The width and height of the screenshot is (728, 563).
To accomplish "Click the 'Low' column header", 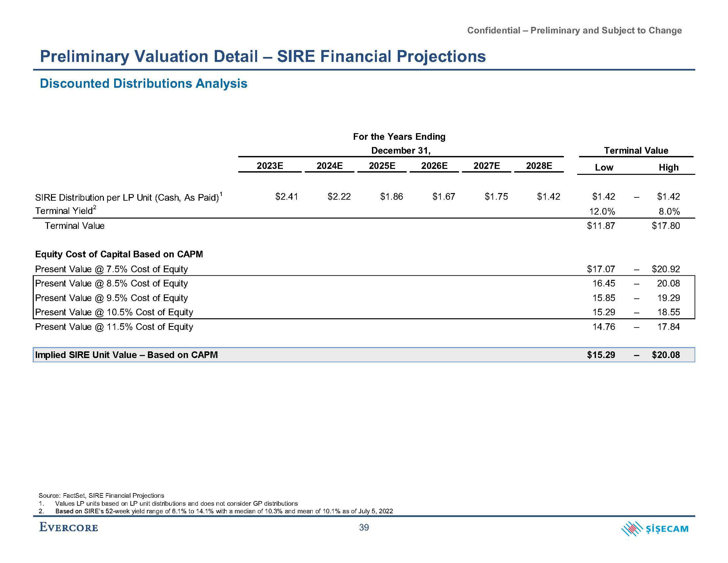I will (604, 167).
